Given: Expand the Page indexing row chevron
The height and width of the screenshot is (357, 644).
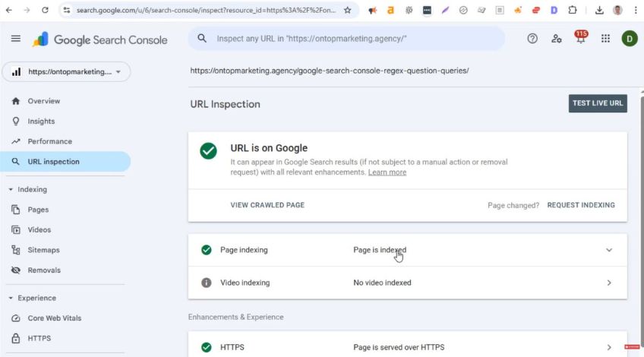Looking at the screenshot, I should pyautogui.click(x=608, y=250).
